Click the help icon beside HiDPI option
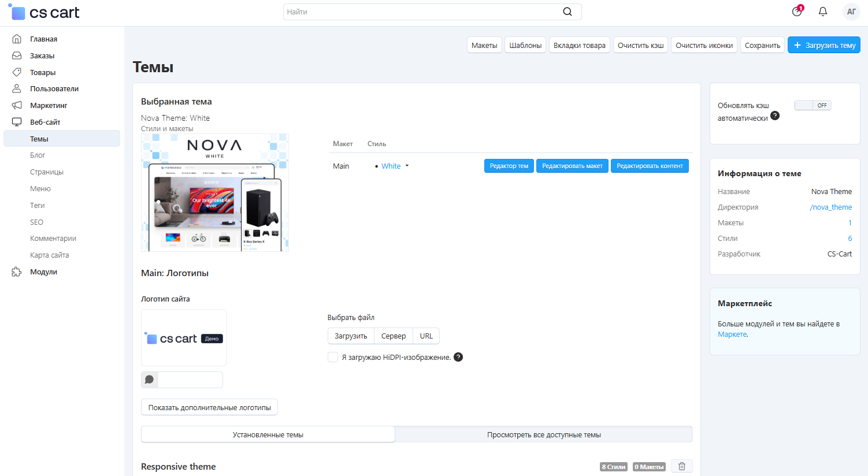The width and height of the screenshot is (868, 476). pyautogui.click(x=458, y=357)
